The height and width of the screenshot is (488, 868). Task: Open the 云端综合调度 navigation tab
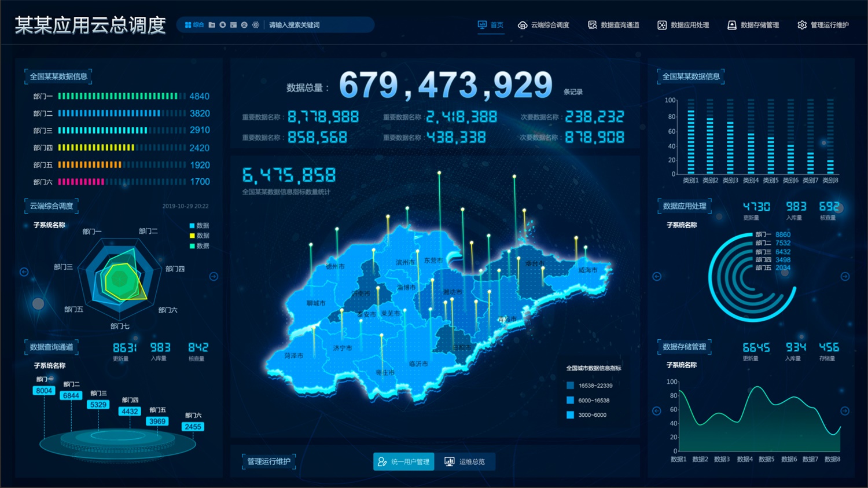(x=543, y=25)
